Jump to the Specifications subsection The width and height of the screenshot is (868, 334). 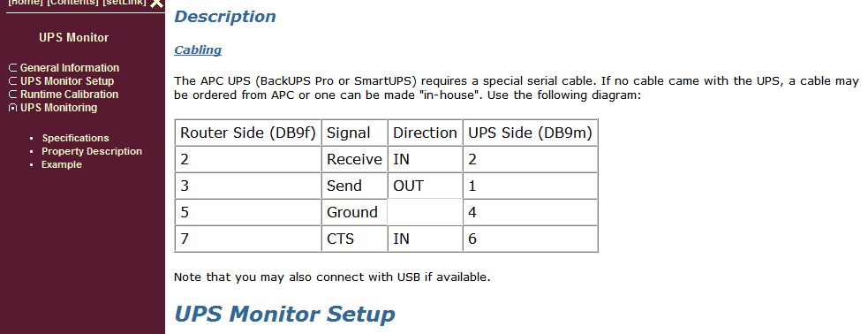pyautogui.click(x=75, y=138)
